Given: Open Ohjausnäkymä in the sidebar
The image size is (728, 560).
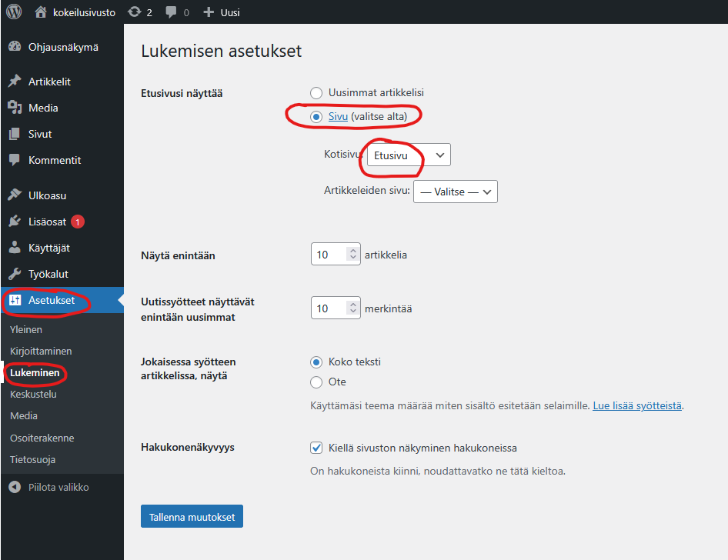Looking at the screenshot, I should click(63, 47).
